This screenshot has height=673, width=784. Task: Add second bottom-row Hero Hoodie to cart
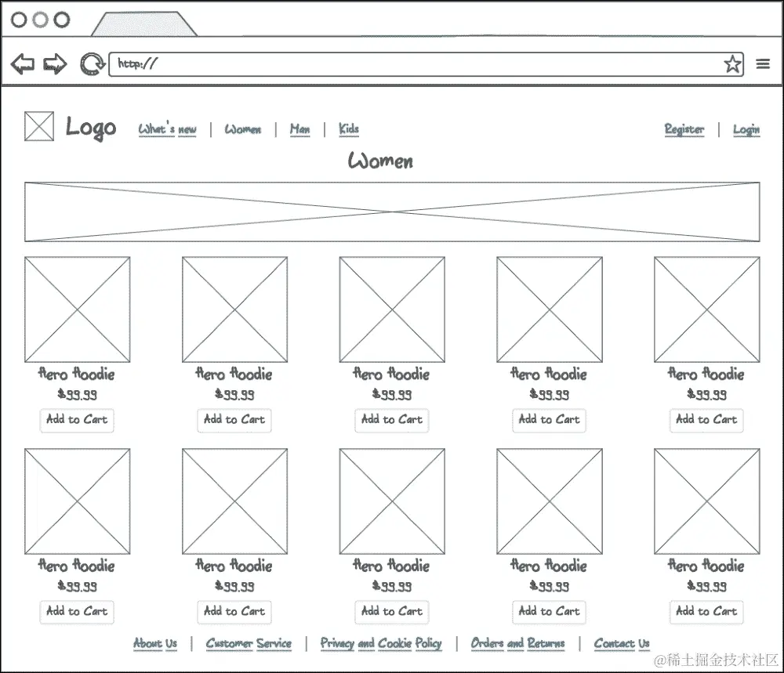pyautogui.click(x=234, y=612)
